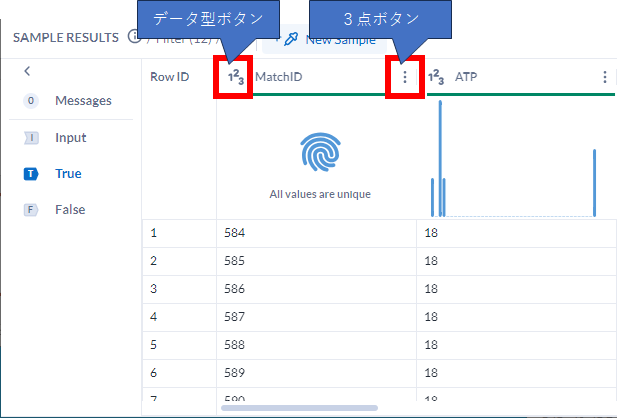Open the MatchID three-dot column menu

point(404,78)
